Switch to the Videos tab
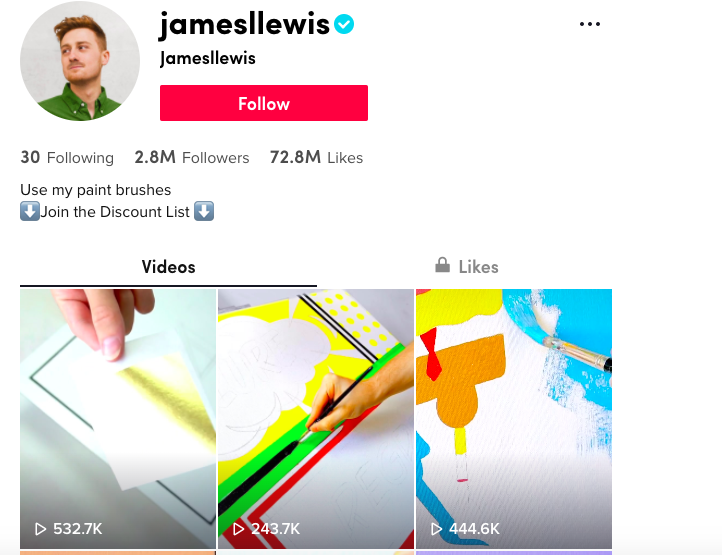The image size is (722, 555). pyautogui.click(x=169, y=267)
